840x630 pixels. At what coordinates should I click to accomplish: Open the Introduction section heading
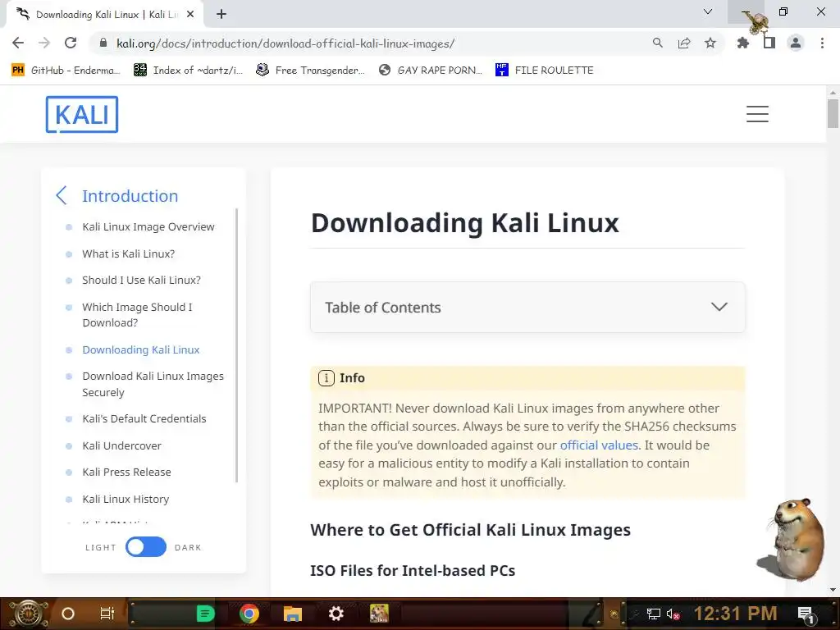[x=130, y=196]
